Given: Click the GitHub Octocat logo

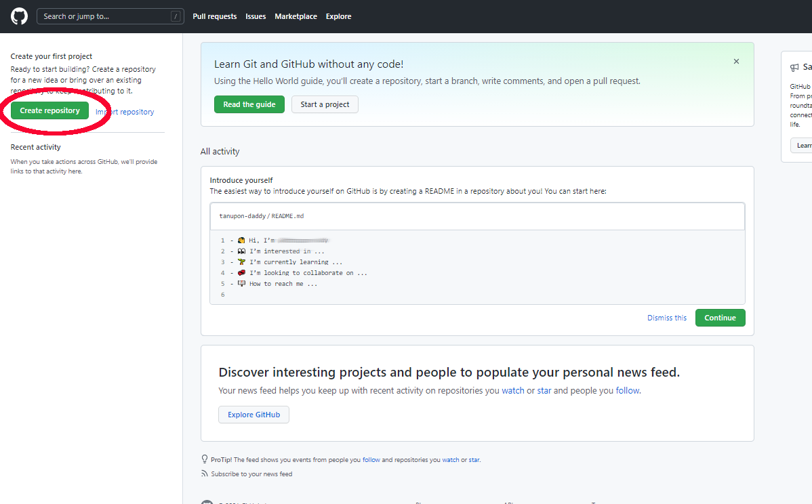Looking at the screenshot, I should coord(19,16).
